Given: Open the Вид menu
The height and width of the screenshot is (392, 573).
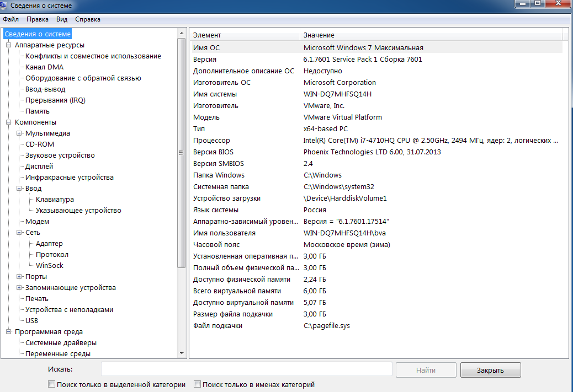Looking at the screenshot, I should (62, 19).
